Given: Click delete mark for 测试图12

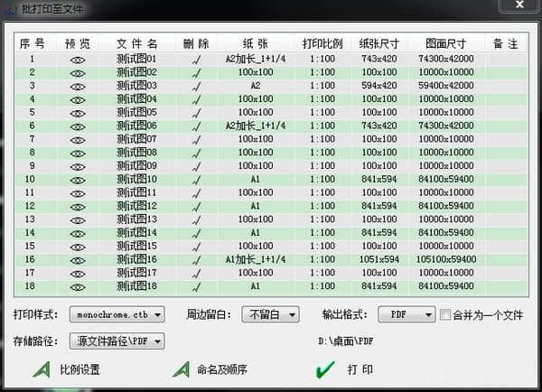Looking at the screenshot, I should (196, 207).
